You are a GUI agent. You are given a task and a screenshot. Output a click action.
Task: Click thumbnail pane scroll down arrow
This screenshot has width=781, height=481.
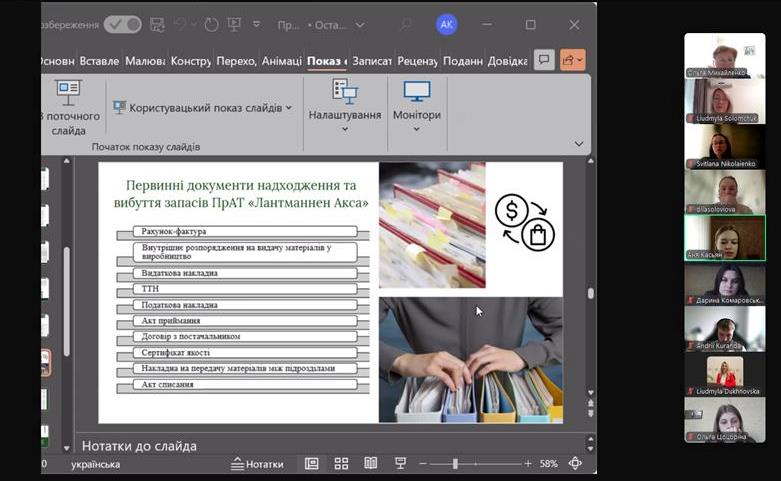pyautogui.click(x=67, y=448)
